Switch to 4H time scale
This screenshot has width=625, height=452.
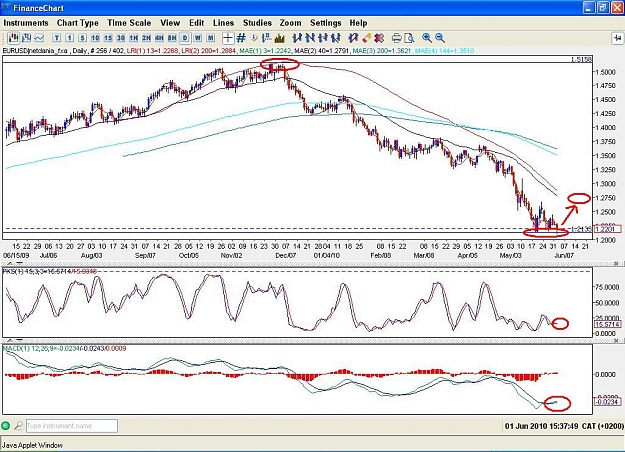pos(159,38)
